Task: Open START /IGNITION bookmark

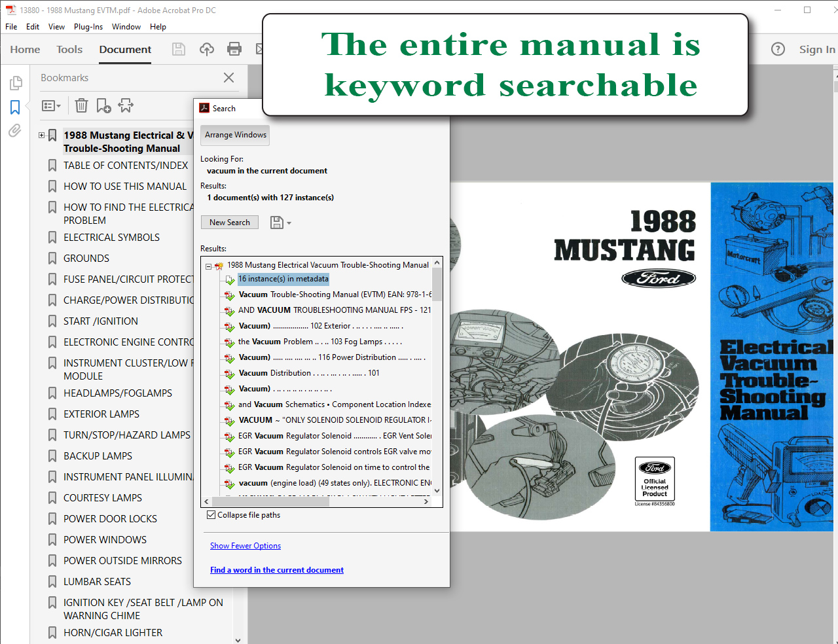Action: (101, 321)
